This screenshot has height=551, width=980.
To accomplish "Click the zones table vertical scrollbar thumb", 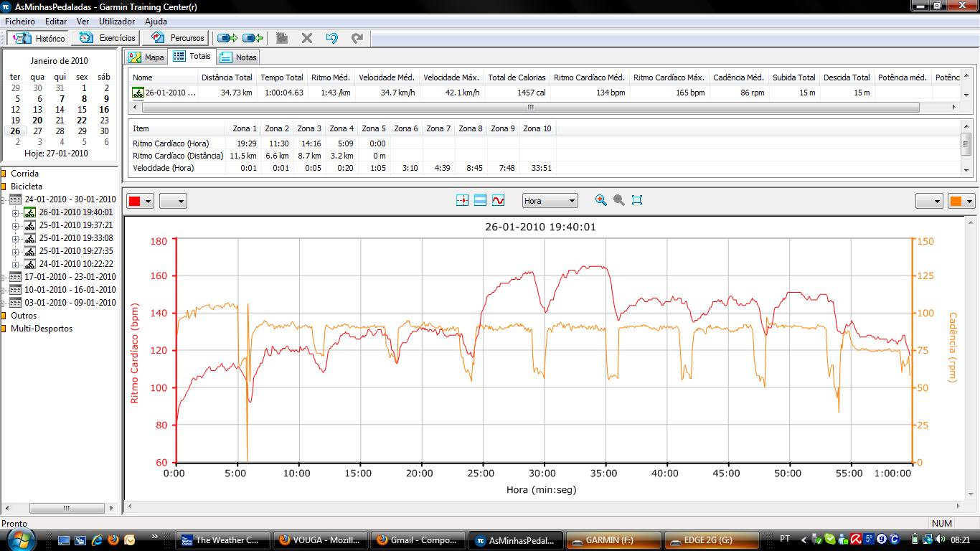I will pos(966,143).
